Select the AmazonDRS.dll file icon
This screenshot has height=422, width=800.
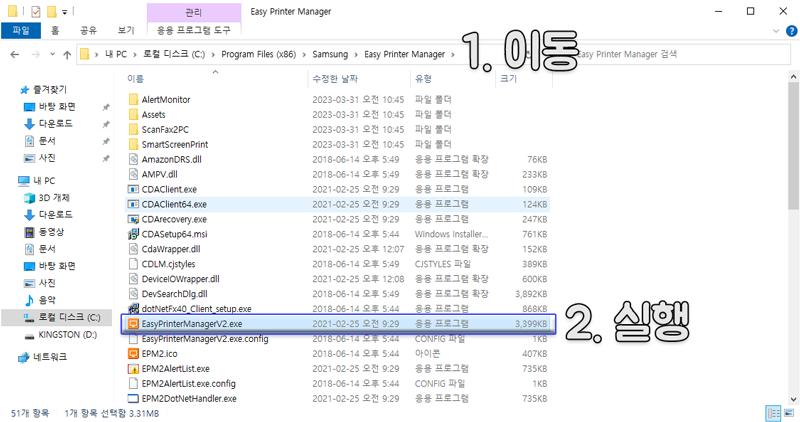point(133,159)
